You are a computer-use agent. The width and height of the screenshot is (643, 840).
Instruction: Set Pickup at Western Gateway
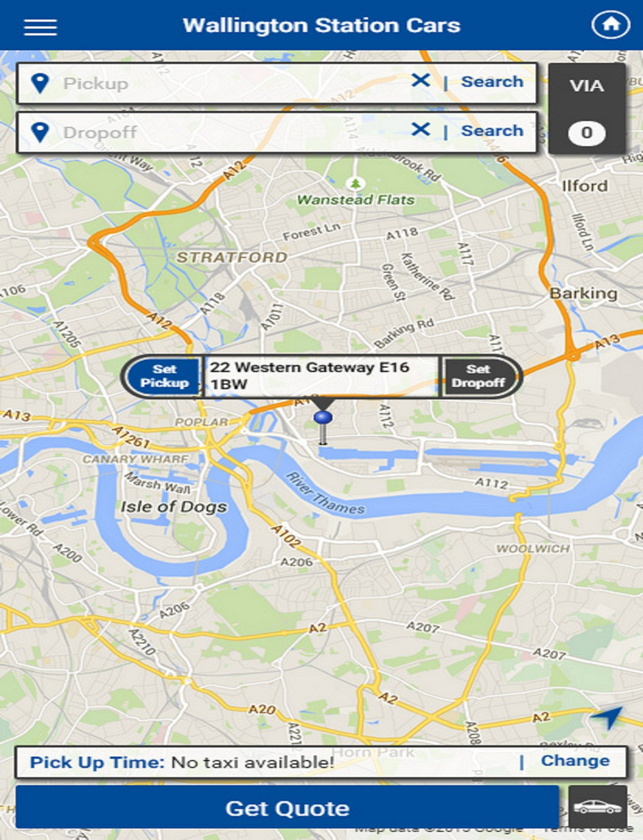click(164, 376)
